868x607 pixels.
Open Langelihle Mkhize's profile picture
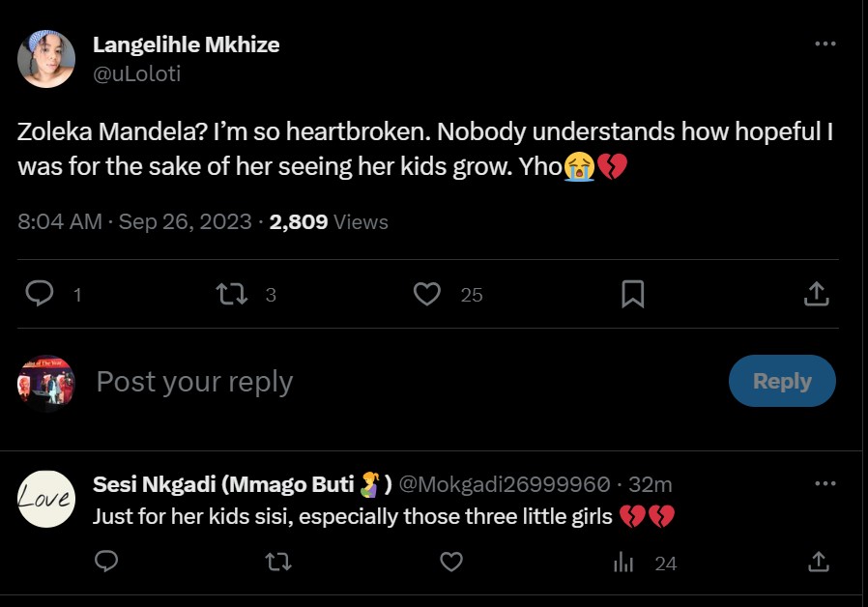click(x=46, y=59)
